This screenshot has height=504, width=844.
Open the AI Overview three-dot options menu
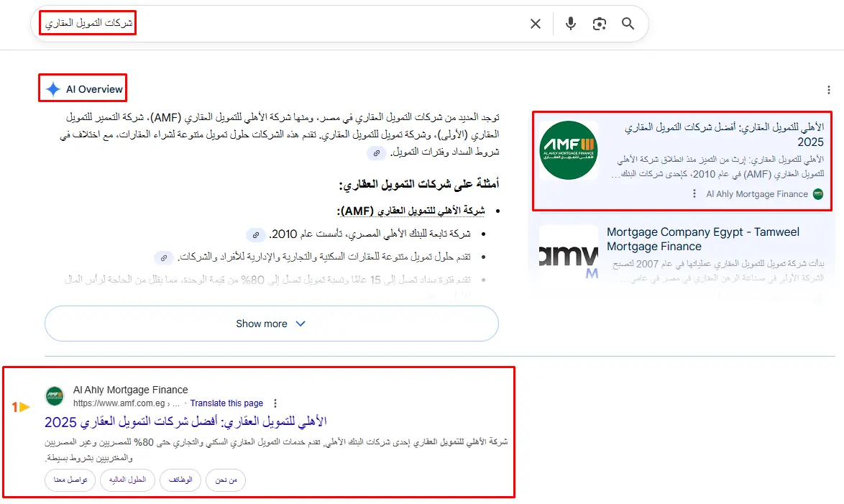click(828, 90)
